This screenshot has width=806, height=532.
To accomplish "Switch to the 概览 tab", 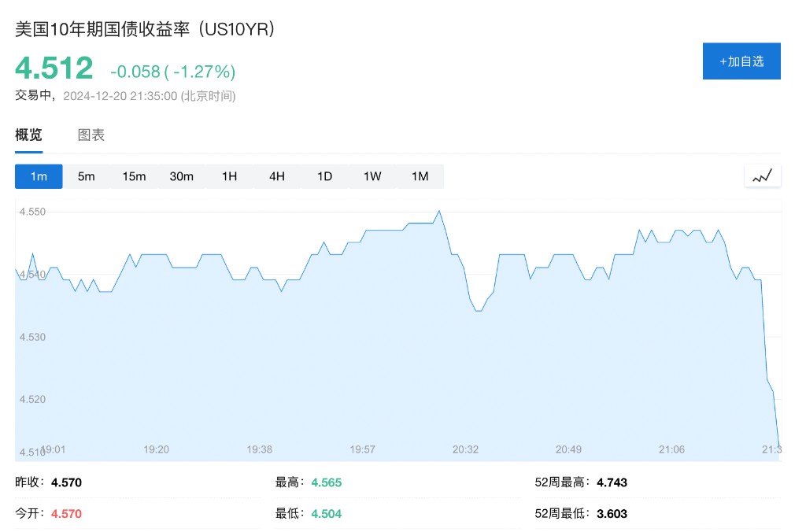I will tap(29, 135).
